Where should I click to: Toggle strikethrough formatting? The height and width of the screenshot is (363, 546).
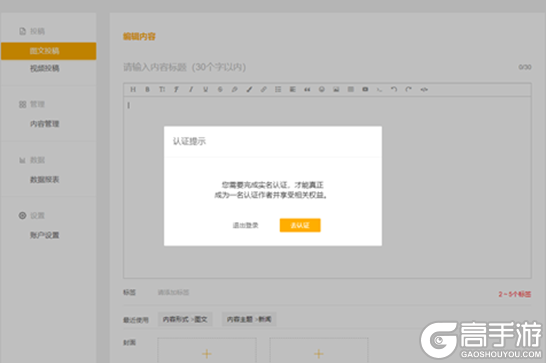(220, 90)
